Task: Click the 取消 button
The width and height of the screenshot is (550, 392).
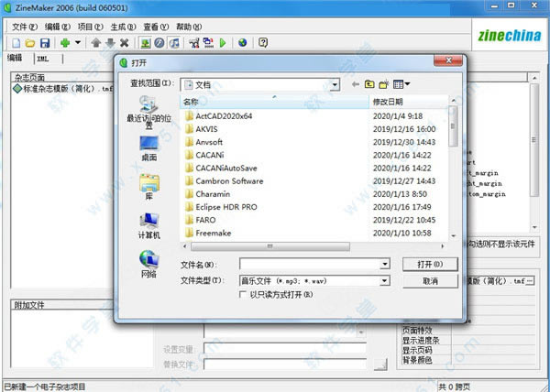Action: click(430, 280)
